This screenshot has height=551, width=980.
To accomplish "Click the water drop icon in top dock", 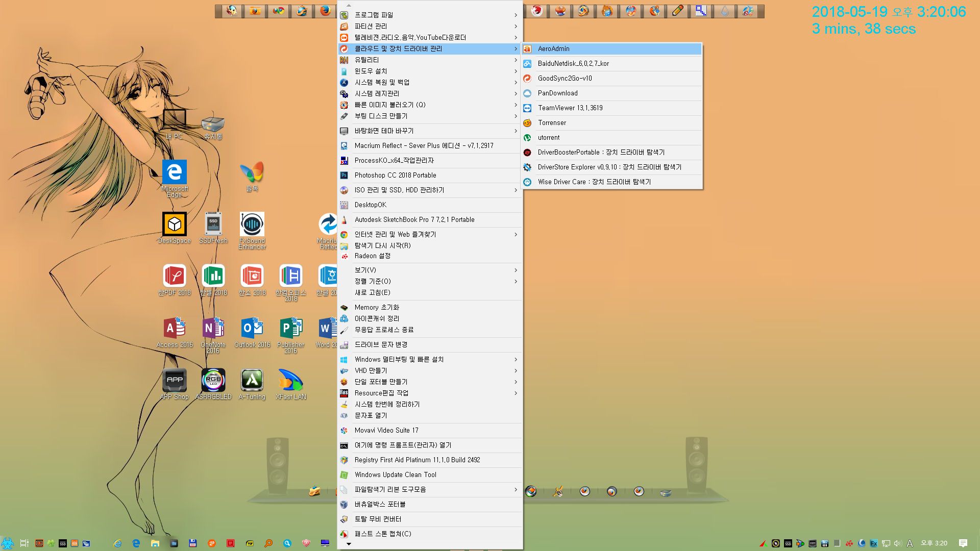I will [x=724, y=11].
